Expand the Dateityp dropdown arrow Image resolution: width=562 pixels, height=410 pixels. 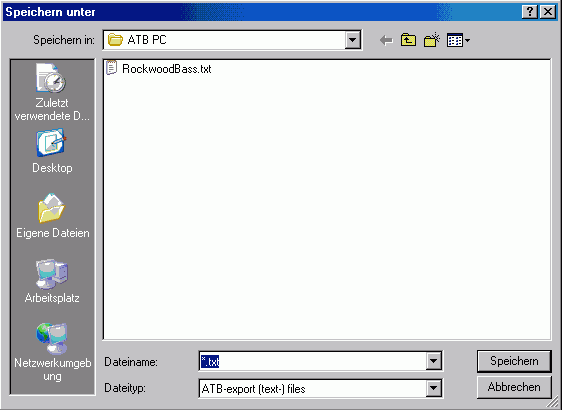(x=433, y=388)
